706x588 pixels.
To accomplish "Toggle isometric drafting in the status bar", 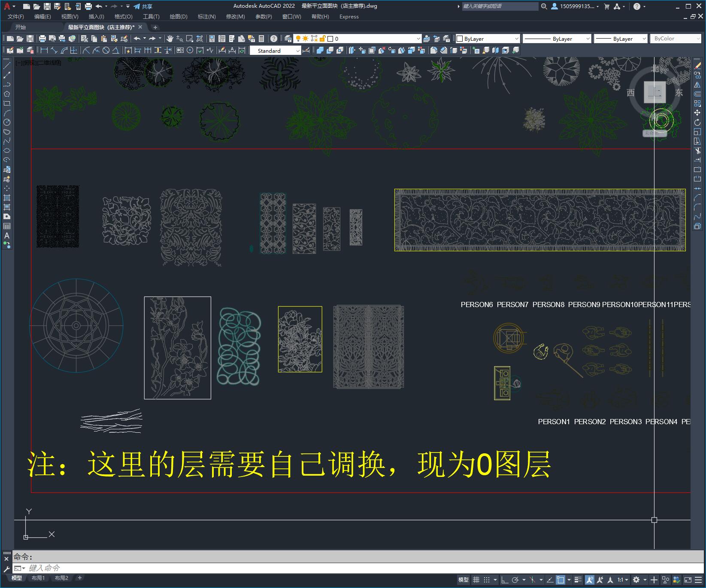I will (532, 580).
